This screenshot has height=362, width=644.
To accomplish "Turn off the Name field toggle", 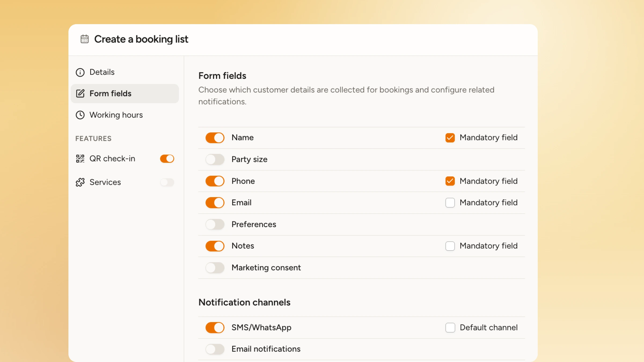I will 215,138.
